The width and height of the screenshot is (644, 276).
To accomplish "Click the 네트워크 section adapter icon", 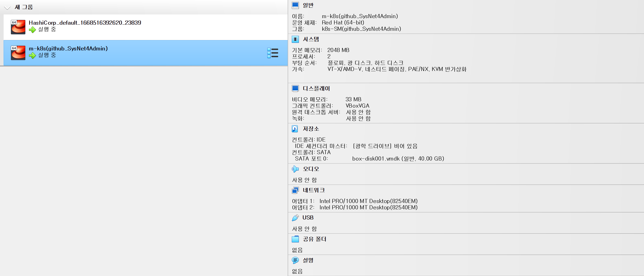I will pos(295,190).
